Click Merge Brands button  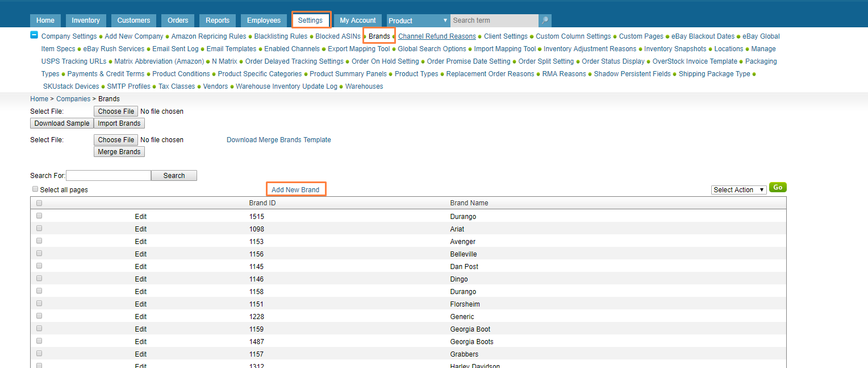click(x=119, y=152)
